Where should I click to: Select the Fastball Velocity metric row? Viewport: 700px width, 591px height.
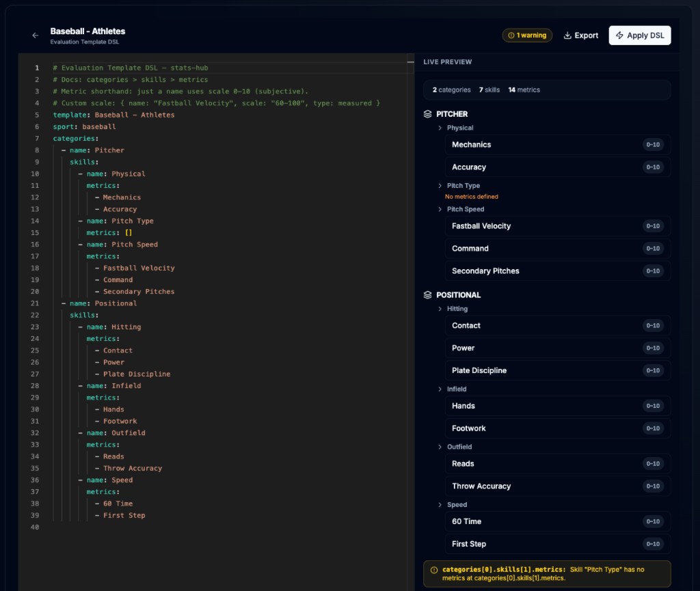pos(558,226)
